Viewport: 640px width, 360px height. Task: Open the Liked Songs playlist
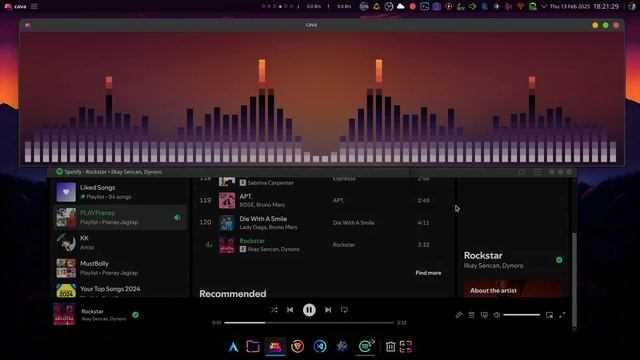[120, 192]
